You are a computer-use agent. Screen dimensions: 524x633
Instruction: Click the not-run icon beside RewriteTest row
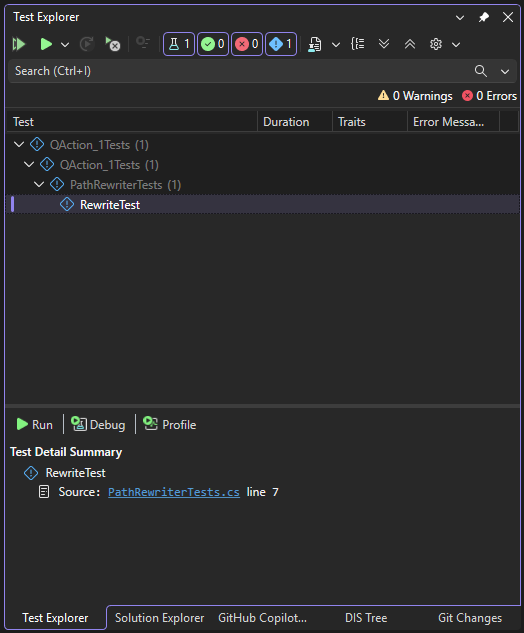67,204
